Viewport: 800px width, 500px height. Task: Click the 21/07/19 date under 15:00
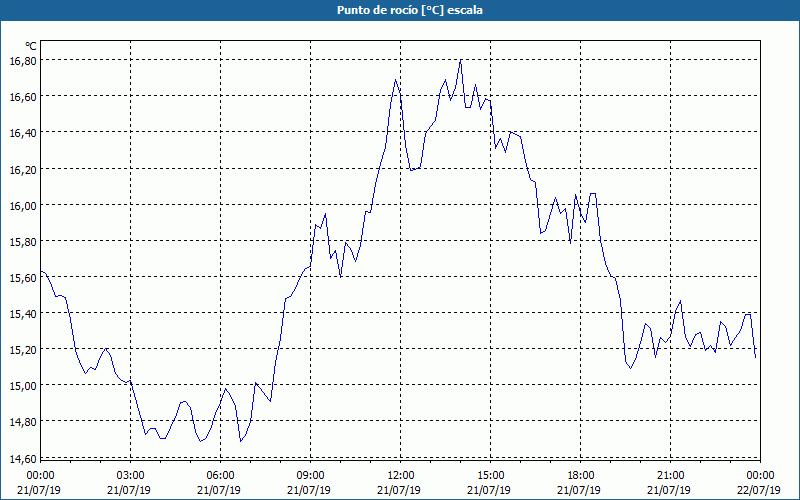[489, 490]
